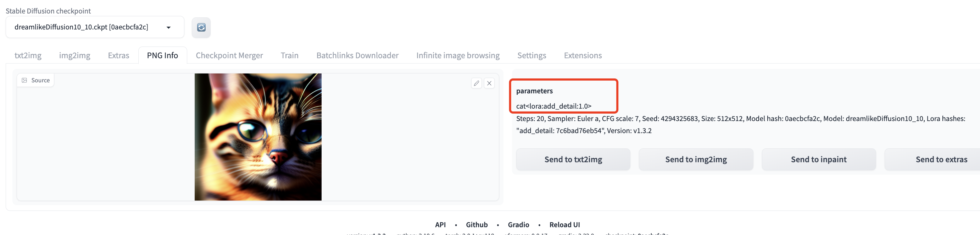This screenshot has height=235, width=980.
Task: Open the Extras tab
Action: tap(118, 56)
